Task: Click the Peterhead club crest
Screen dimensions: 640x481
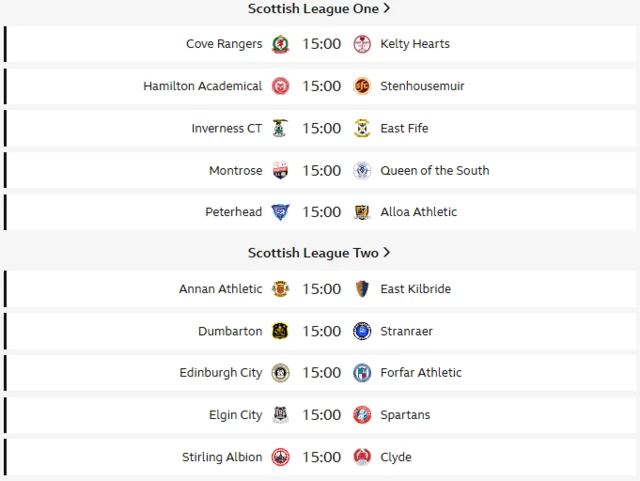Action: (x=281, y=212)
